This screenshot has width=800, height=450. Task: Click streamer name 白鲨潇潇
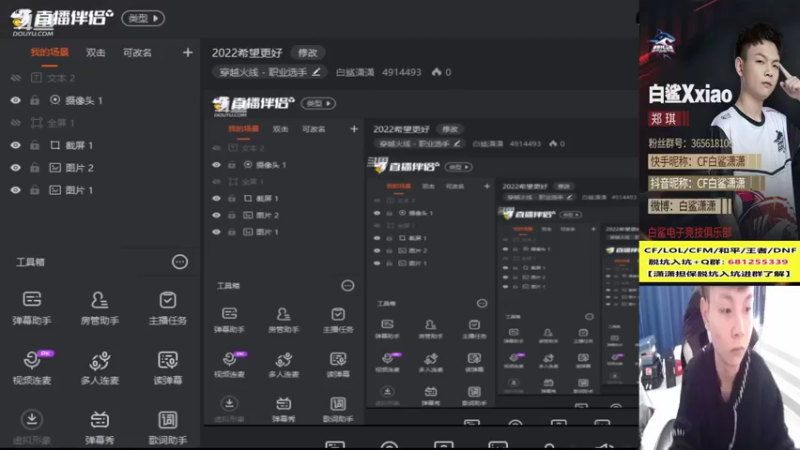(355, 72)
